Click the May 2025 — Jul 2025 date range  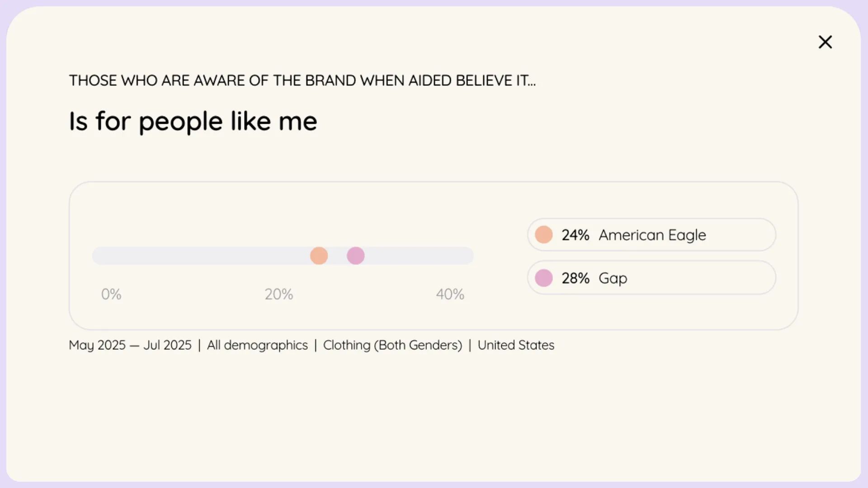pyautogui.click(x=130, y=345)
